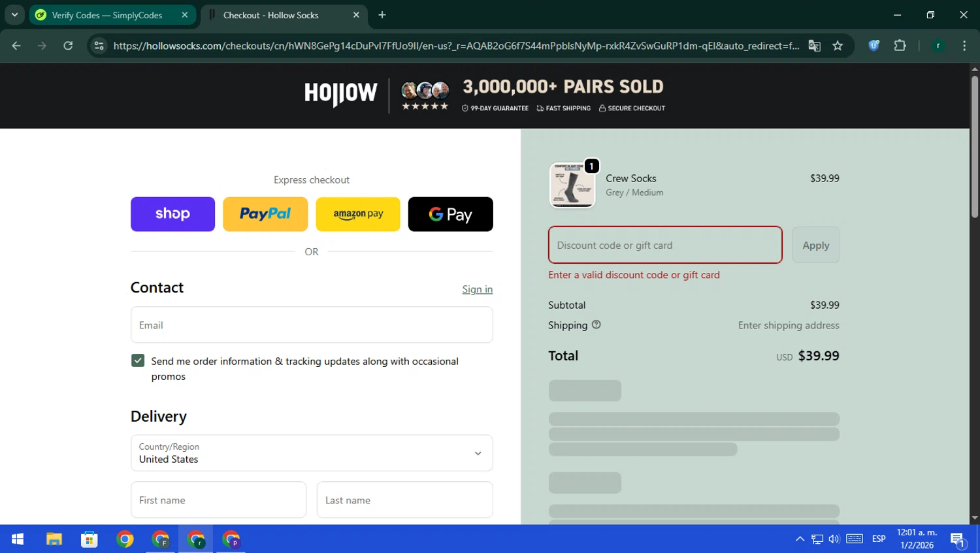
Task: Click the scrollbar down arrow
Action: coord(975,518)
